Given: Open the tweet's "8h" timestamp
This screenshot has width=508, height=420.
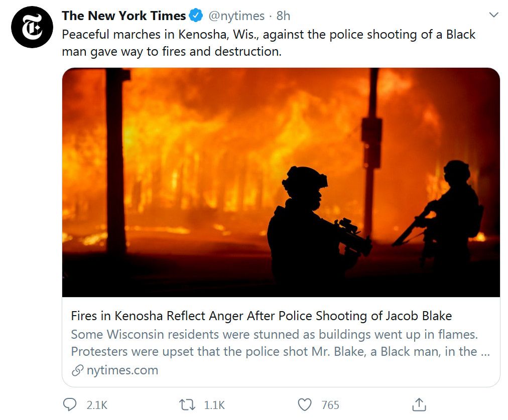Looking at the screenshot, I should [x=283, y=16].
